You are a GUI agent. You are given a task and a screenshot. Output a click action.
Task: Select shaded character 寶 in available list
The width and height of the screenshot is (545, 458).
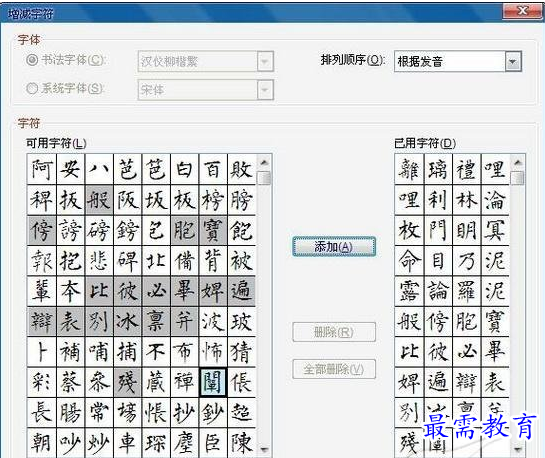(x=213, y=230)
